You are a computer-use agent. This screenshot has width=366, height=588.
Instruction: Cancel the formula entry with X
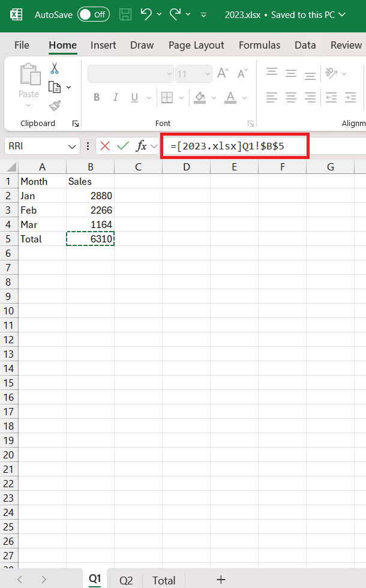tap(105, 146)
